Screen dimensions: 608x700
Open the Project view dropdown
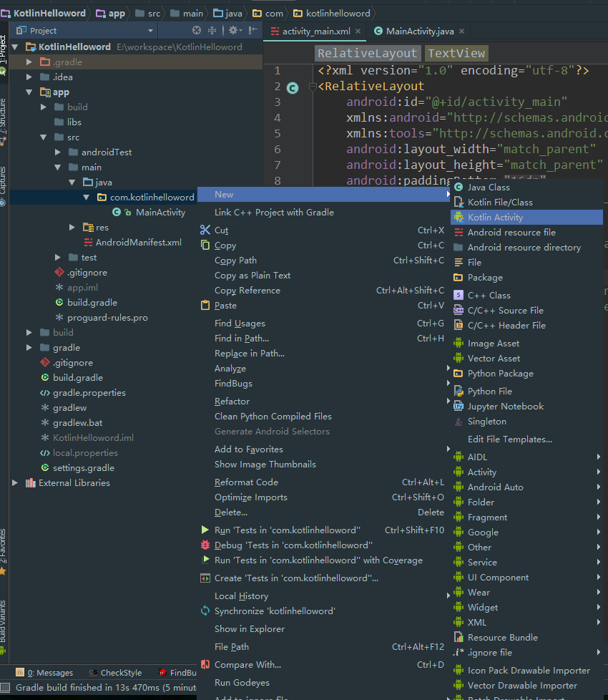coord(150,30)
